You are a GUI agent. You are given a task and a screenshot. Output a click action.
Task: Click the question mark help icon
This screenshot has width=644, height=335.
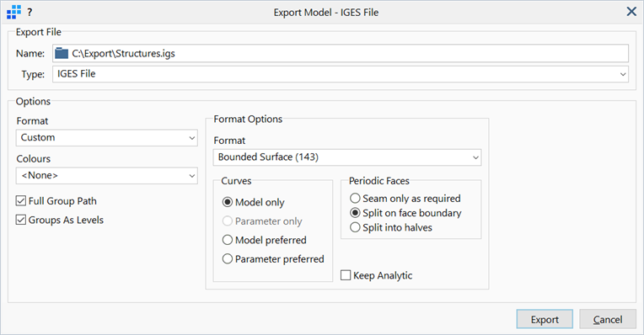pos(30,13)
